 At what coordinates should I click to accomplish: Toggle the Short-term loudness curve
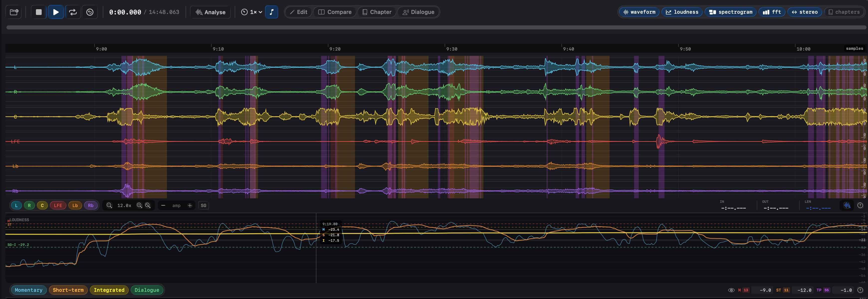68,290
